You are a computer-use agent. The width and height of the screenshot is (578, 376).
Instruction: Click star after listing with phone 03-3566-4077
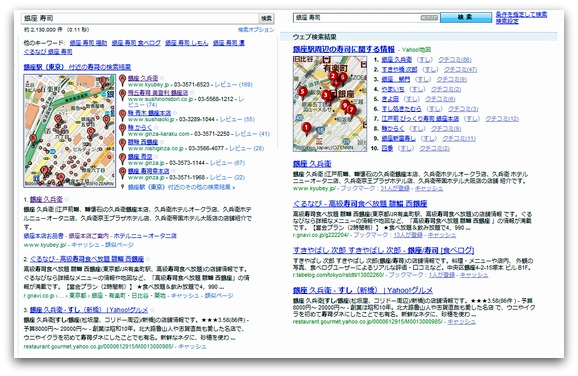pos(161,142)
